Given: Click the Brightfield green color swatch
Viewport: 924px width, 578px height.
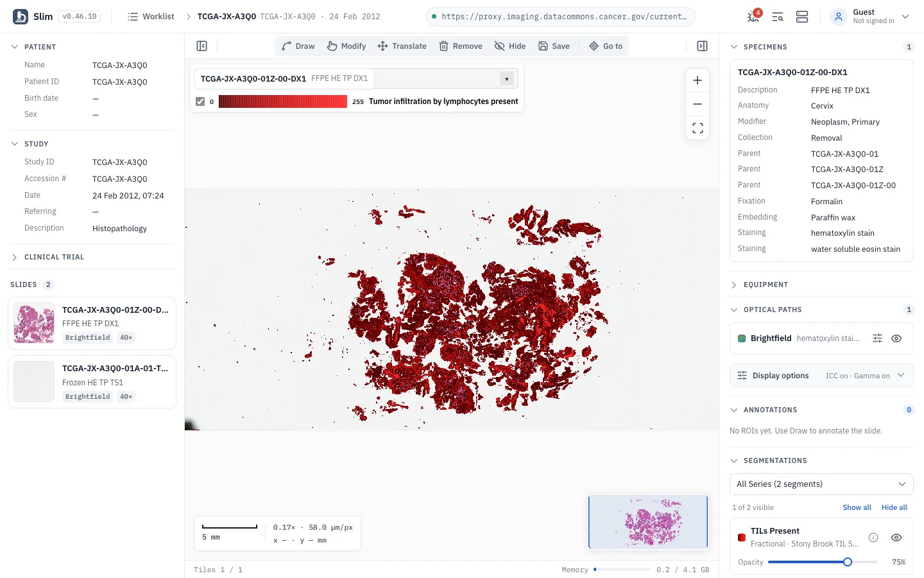Looking at the screenshot, I should [742, 338].
